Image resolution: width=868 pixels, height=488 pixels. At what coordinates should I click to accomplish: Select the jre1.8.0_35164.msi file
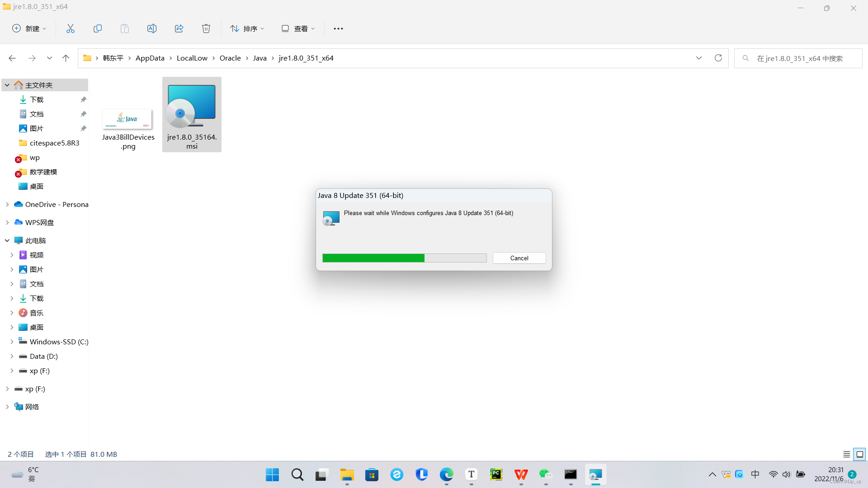pyautogui.click(x=192, y=114)
